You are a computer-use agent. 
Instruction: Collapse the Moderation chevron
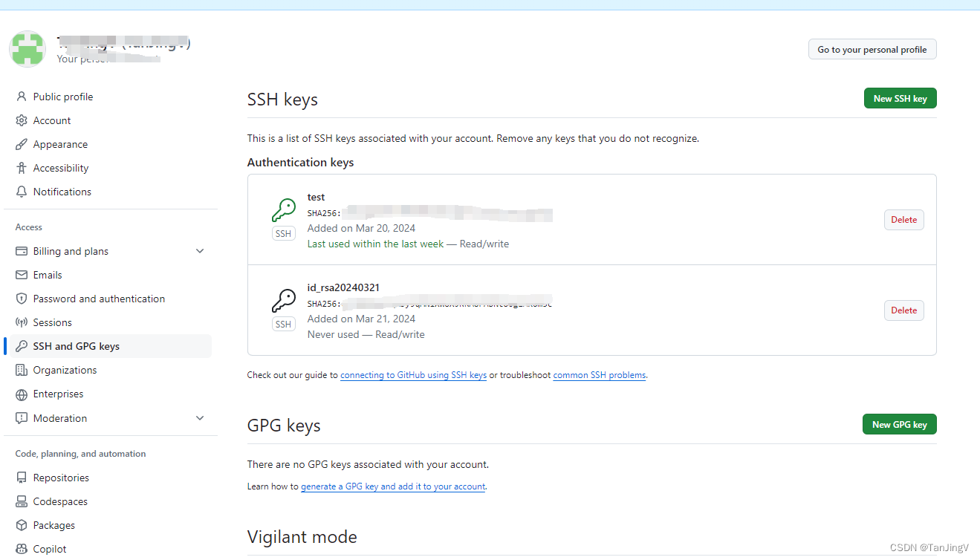[x=199, y=418]
